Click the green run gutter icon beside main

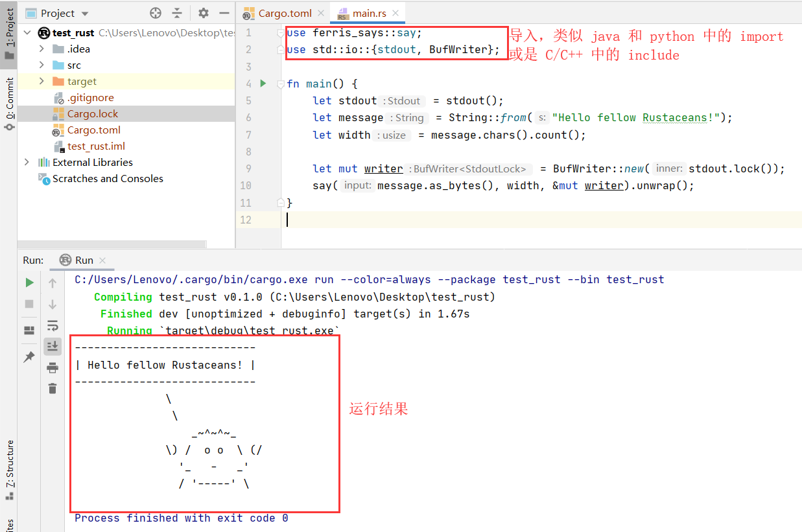coord(263,83)
